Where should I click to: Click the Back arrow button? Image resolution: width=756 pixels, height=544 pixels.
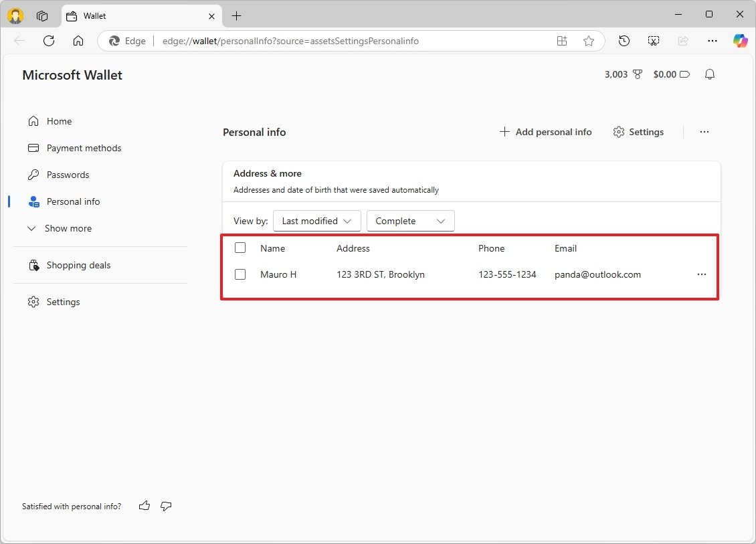pyautogui.click(x=20, y=41)
